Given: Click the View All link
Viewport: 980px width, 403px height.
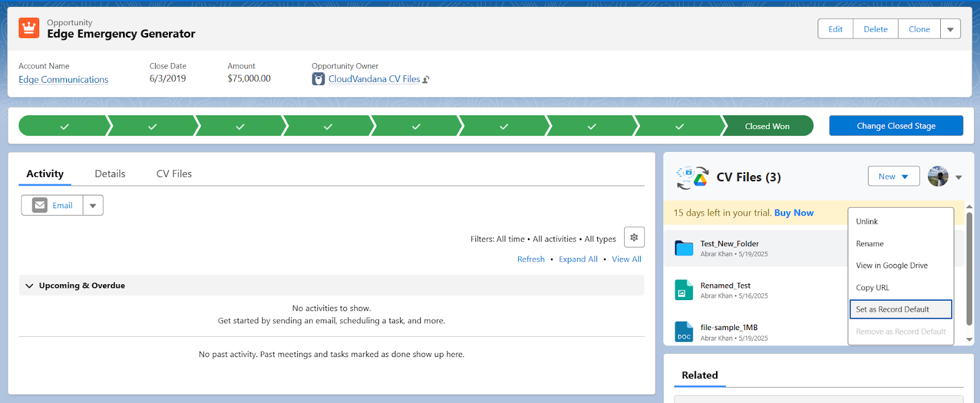Looking at the screenshot, I should coord(627,259).
